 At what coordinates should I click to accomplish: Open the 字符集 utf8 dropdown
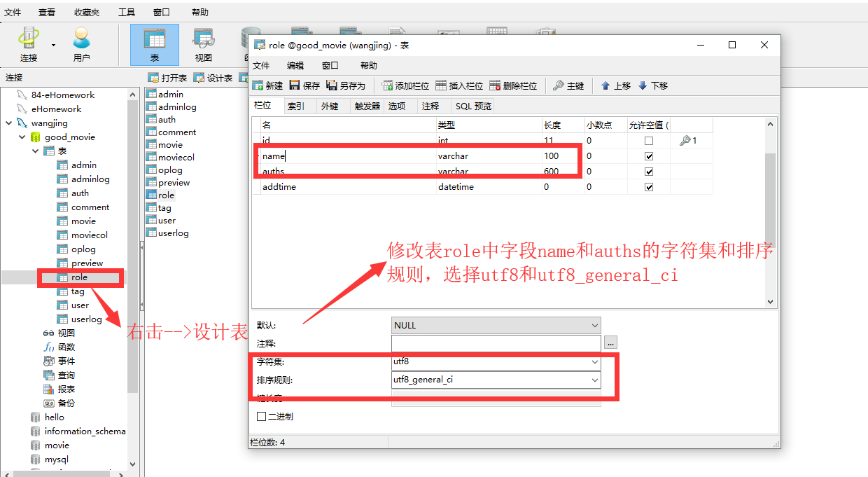point(595,362)
